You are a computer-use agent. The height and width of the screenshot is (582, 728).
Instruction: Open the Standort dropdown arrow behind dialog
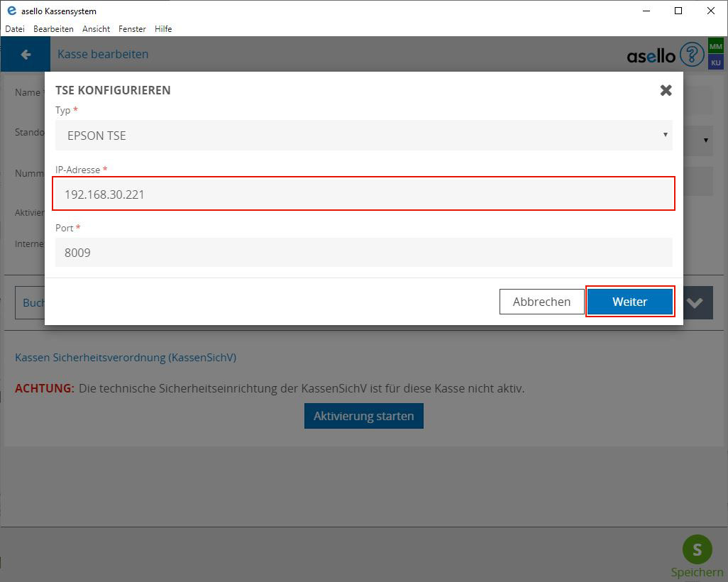pyautogui.click(x=705, y=140)
